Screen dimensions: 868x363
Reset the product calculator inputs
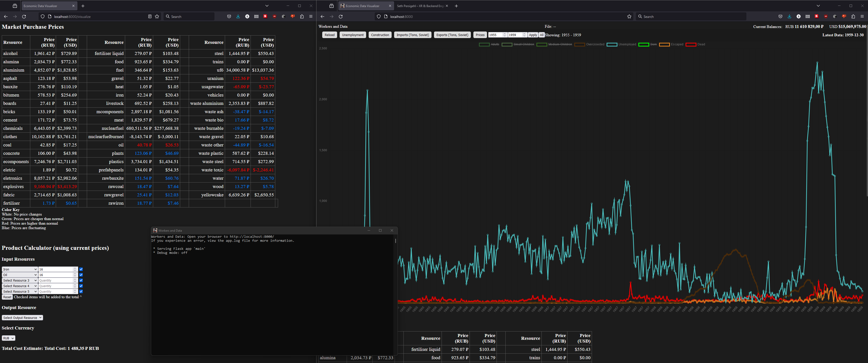7,297
